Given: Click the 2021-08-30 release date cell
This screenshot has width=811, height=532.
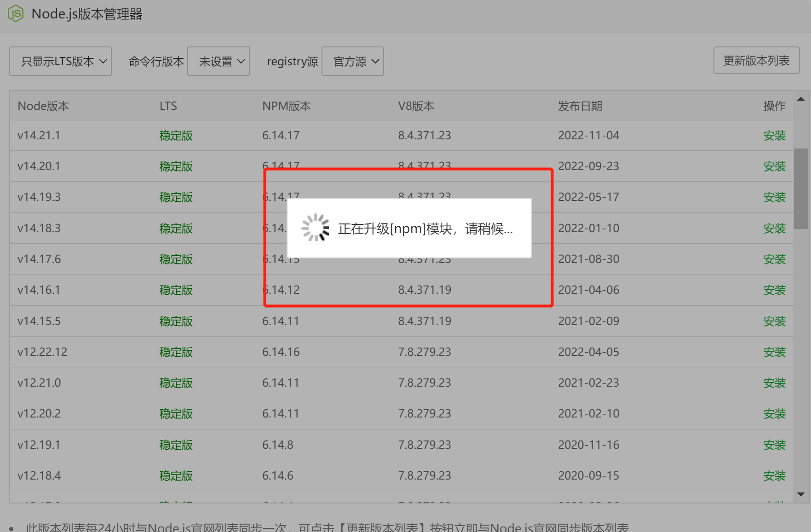Looking at the screenshot, I should (588, 259).
